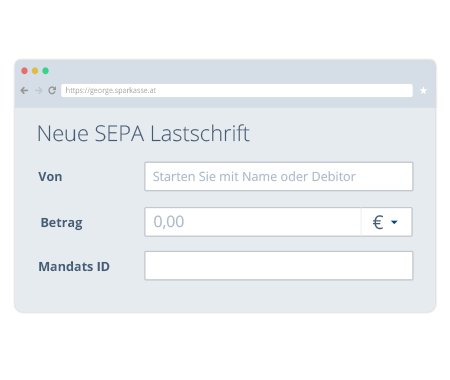Bookmark page with the star icon
450x380 pixels.
(423, 90)
